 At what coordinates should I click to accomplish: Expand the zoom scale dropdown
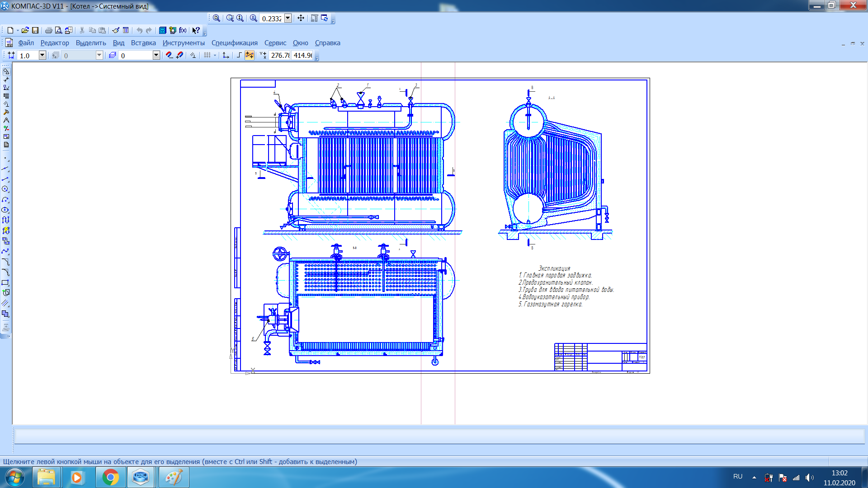(288, 18)
